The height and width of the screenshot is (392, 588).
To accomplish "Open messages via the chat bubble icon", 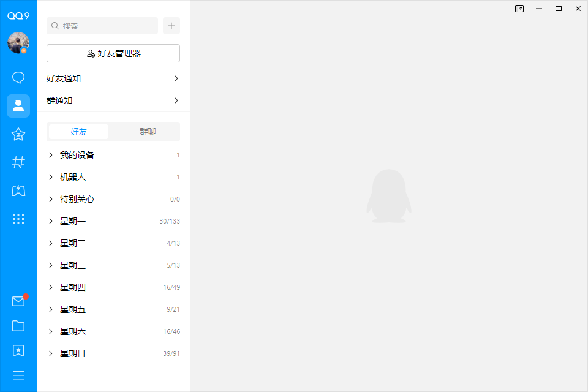I will (18, 77).
